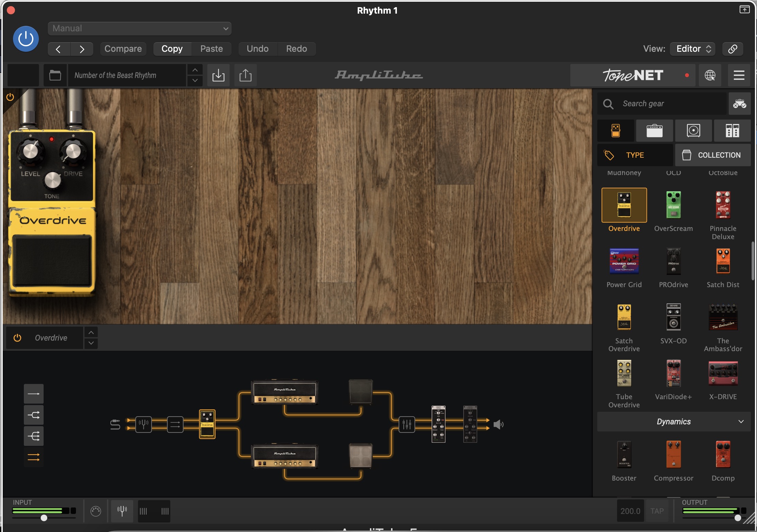Image resolution: width=757 pixels, height=532 pixels.
Task: Go to previous preset with left arrow
Action: (59, 49)
